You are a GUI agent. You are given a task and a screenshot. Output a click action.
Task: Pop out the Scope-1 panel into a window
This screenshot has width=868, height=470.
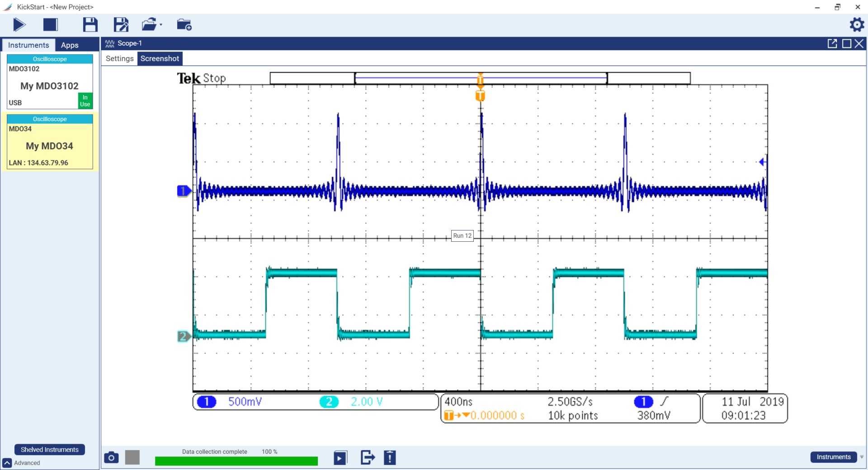click(x=832, y=43)
